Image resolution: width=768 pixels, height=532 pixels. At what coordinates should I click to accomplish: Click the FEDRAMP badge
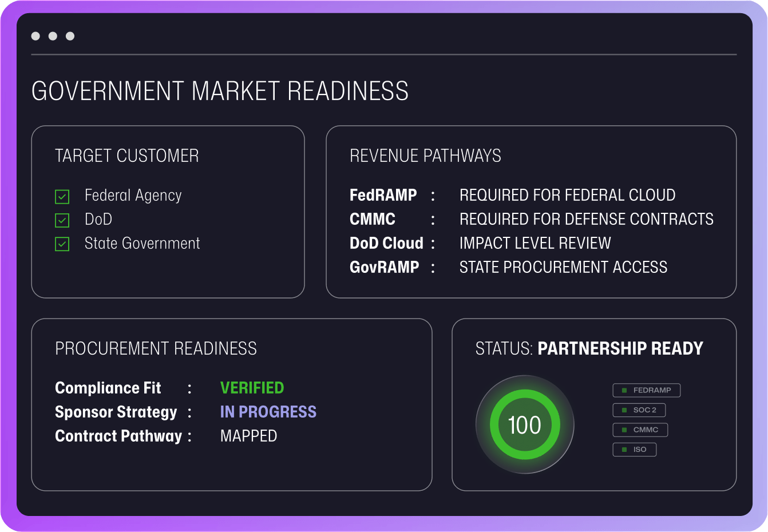pyautogui.click(x=646, y=390)
